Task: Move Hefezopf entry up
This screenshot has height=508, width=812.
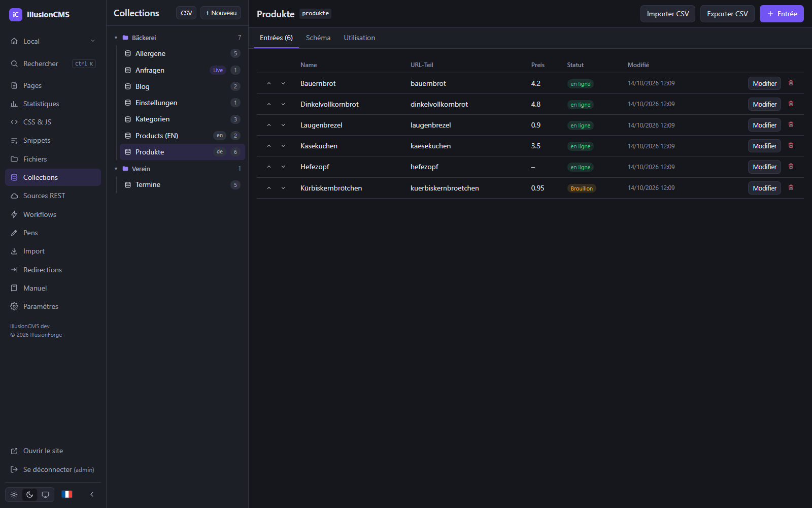Action: coord(269,167)
